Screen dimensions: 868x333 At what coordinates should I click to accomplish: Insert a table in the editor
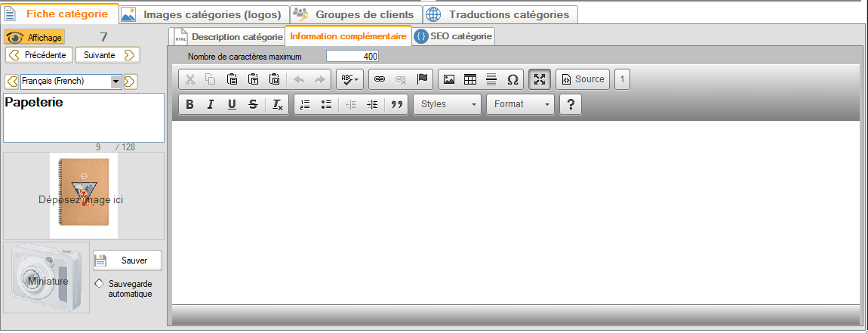pos(469,79)
